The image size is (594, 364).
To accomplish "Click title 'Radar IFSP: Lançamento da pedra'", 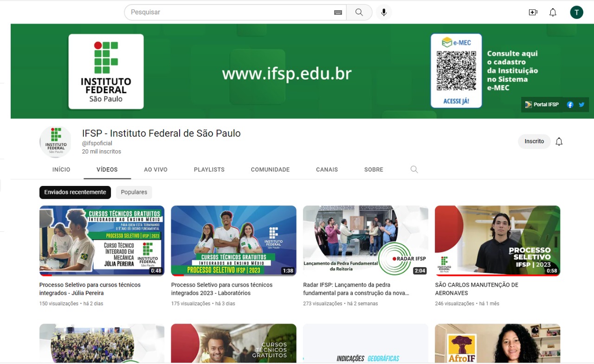I will coord(356,289).
